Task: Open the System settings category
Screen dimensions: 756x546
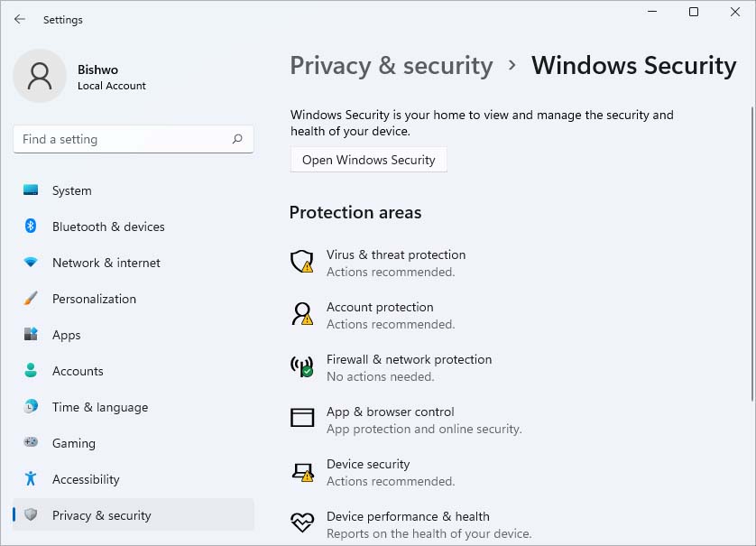Action: (71, 190)
